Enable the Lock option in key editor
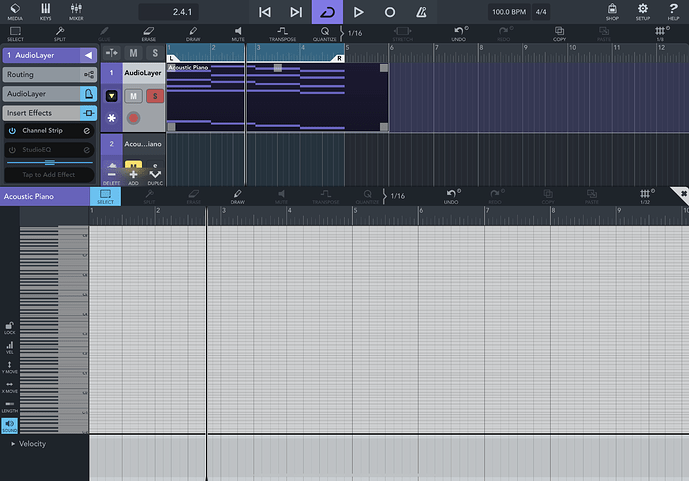 pyautogui.click(x=9, y=328)
